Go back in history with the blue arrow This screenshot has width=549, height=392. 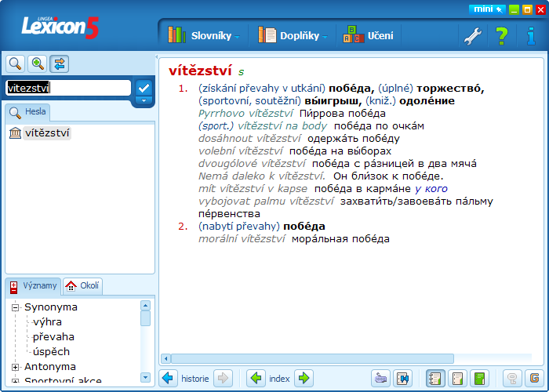pyautogui.click(x=169, y=379)
